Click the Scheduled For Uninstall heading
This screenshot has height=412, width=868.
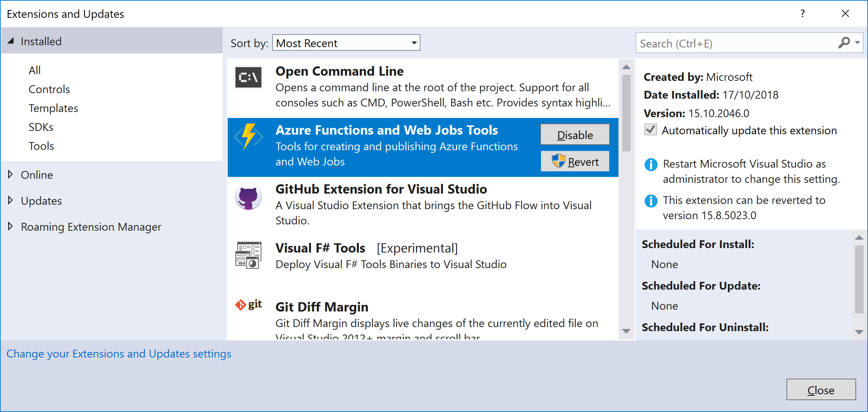[x=705, y=327]
